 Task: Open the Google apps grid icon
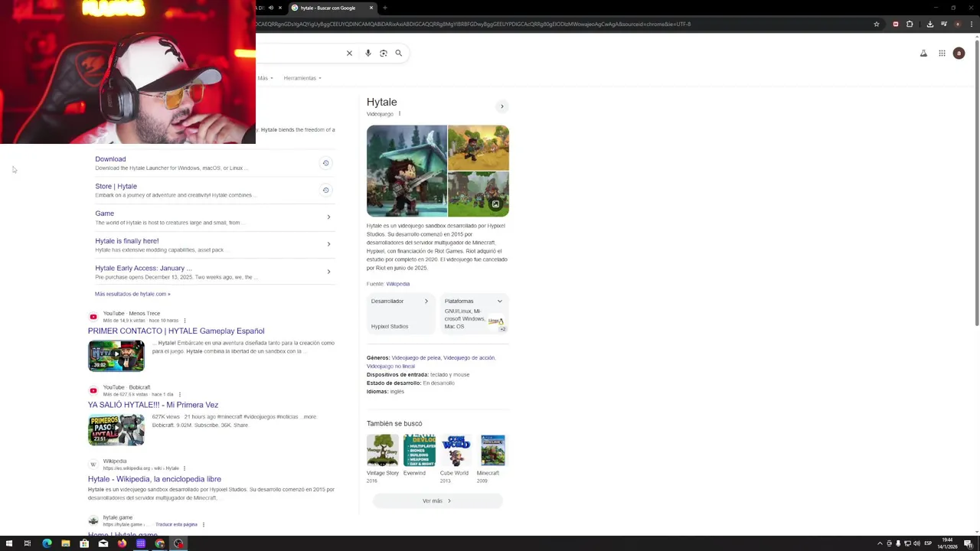[942, 53]
